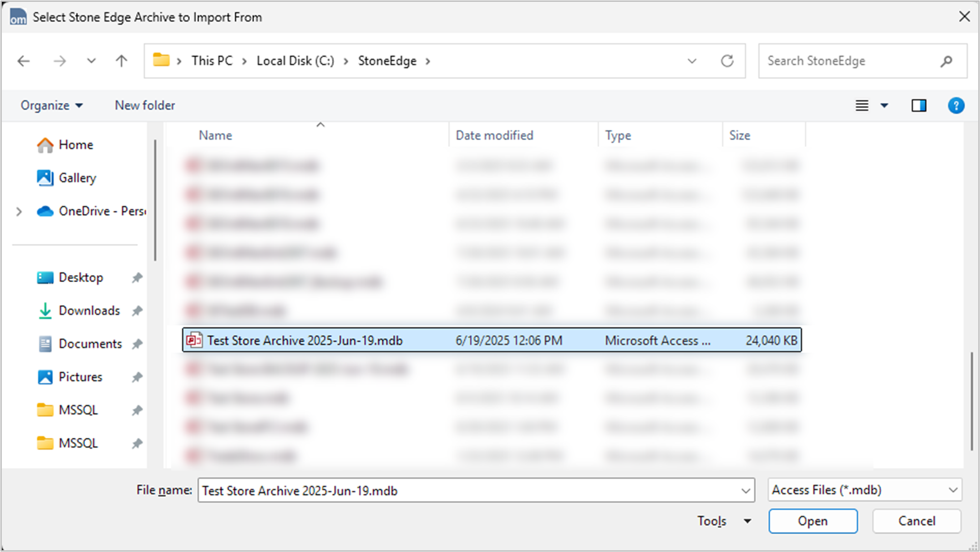This screenshot has height=552, width=980.
Task: Change the view layout icon
Action: 862,106
